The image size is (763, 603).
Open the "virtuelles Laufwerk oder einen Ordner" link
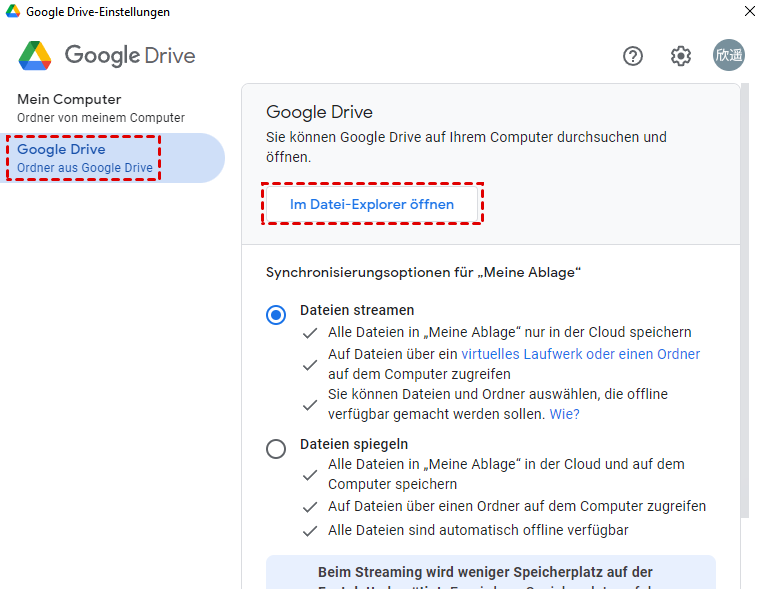pyautogui.click(x=580, y=354)
